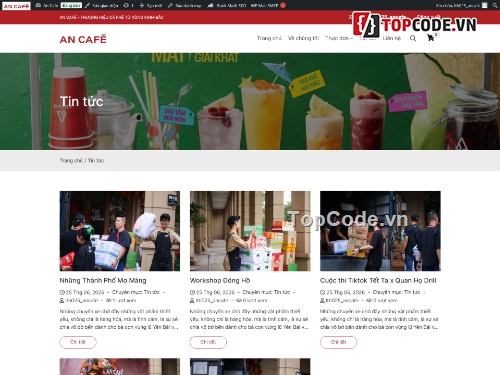Click Tin tức category link on Workshop Đông Hồ card

coord(282,292)
